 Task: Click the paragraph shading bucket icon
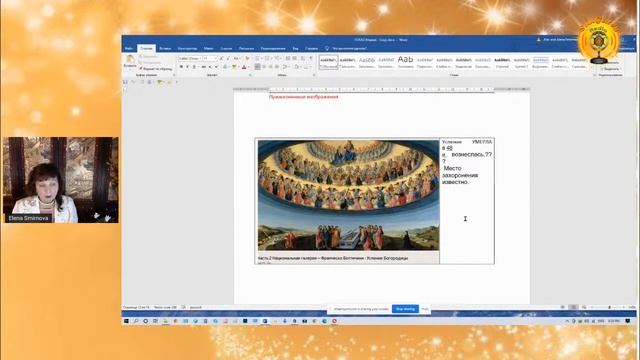(x=296, y=67)
